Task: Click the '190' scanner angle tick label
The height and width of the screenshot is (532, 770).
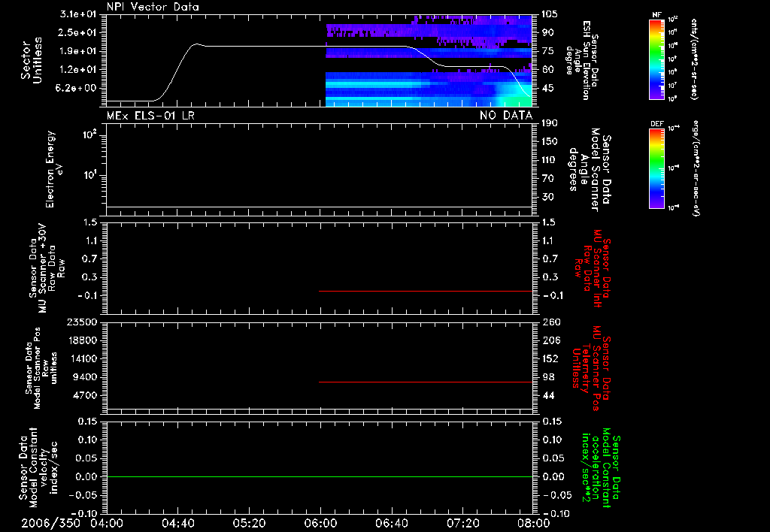Action: coord(550,122)
